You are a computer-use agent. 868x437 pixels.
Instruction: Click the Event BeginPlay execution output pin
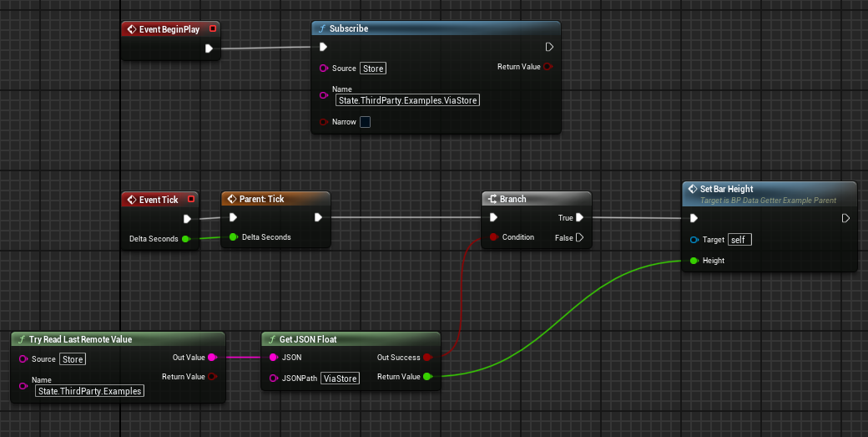click(209, 48)
